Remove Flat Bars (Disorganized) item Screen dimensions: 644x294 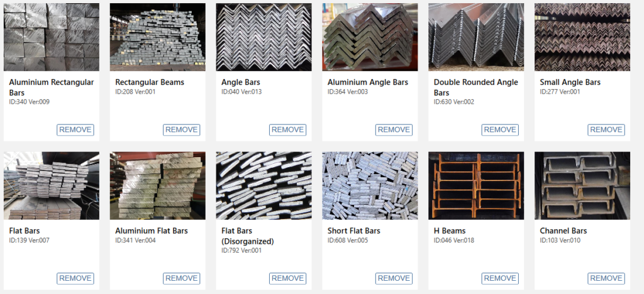pos(287,278)
